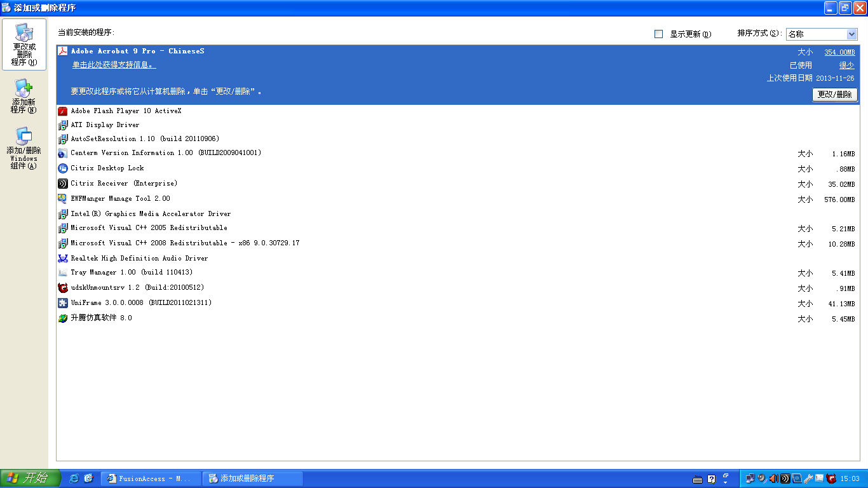Image resolution: width=868 pixels, height=488 pixels.
Task: Open the language bar options arrow
Action: pyautogui.click(x=726, y=483)
